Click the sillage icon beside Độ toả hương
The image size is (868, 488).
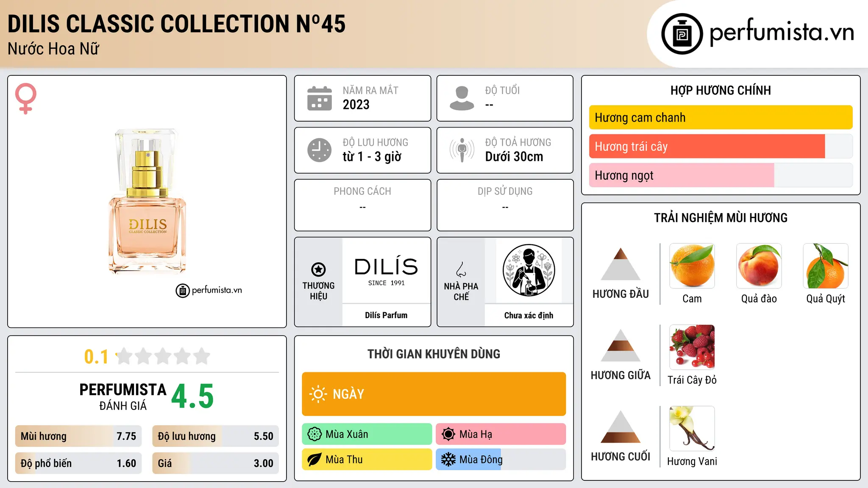(x=462, y=150)
